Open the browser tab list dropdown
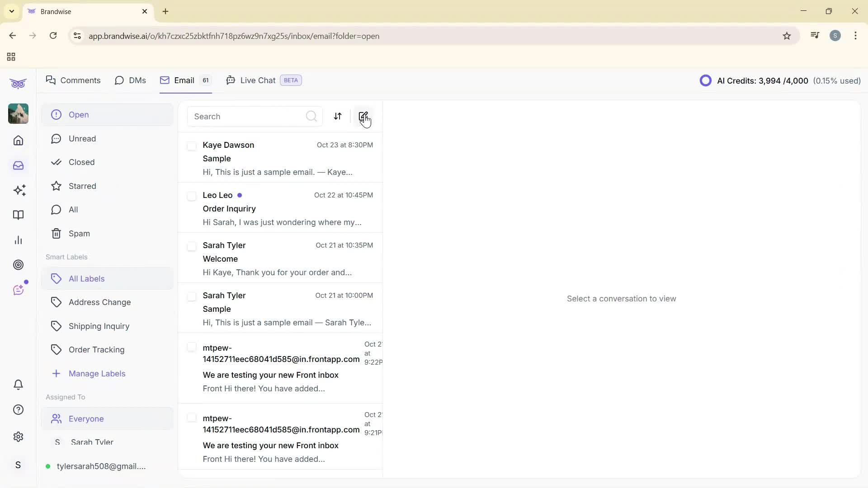Screen dimensions: 868x488 [x=12, y=11]
